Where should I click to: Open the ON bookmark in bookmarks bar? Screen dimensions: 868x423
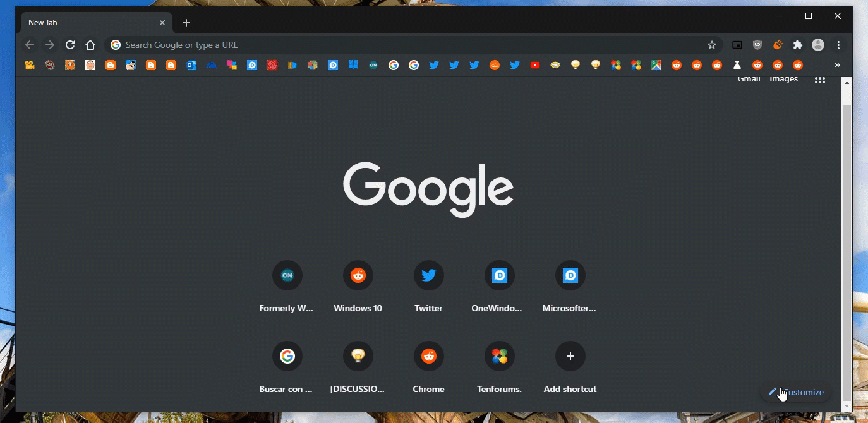(373, 65)
